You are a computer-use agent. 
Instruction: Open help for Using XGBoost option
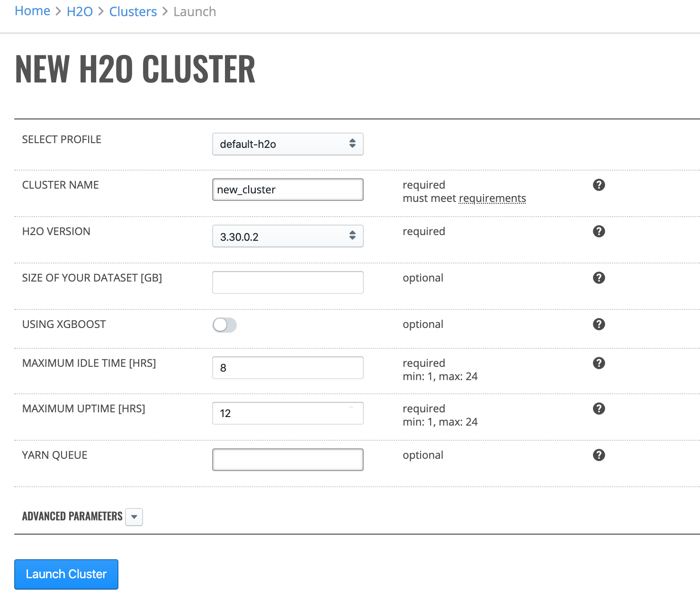pyautogui.click(x=599, y=324)
